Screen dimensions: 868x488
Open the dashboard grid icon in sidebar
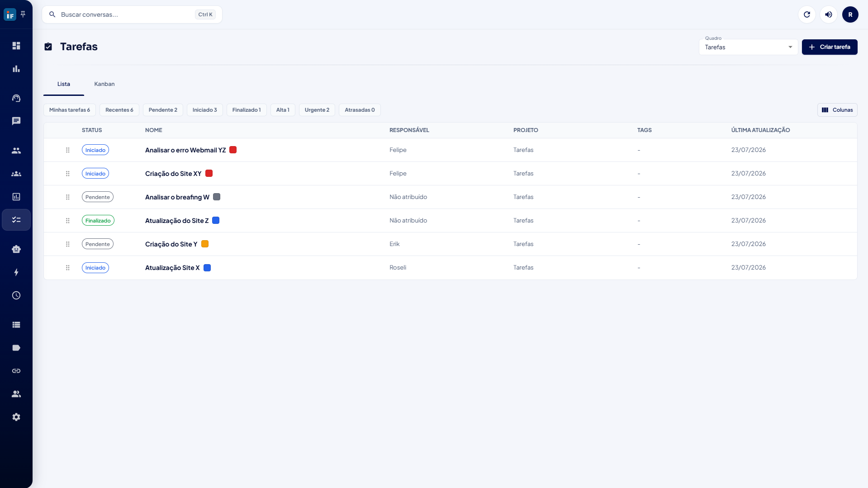16,46
